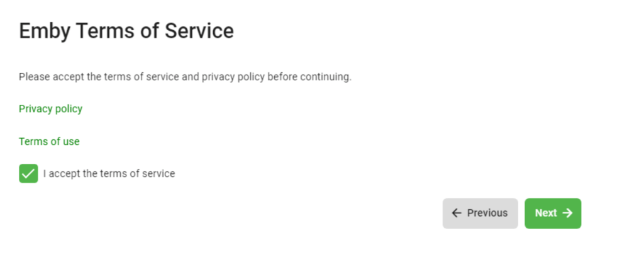The image size is (644, 253).
Task: Deselect acceptance of the terms of service
Action: click(28, 173)
